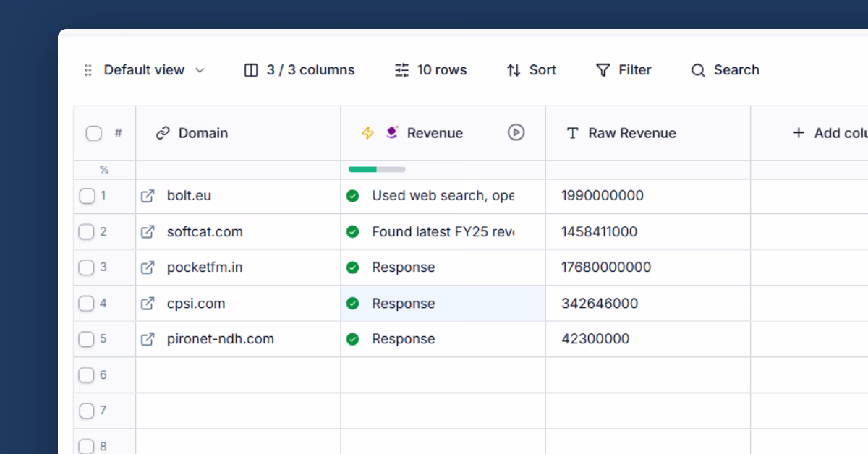Click the sort arrows icon
Image resolution: width=868 pixels, height=454 pixels.
click(x=514, y=70)
